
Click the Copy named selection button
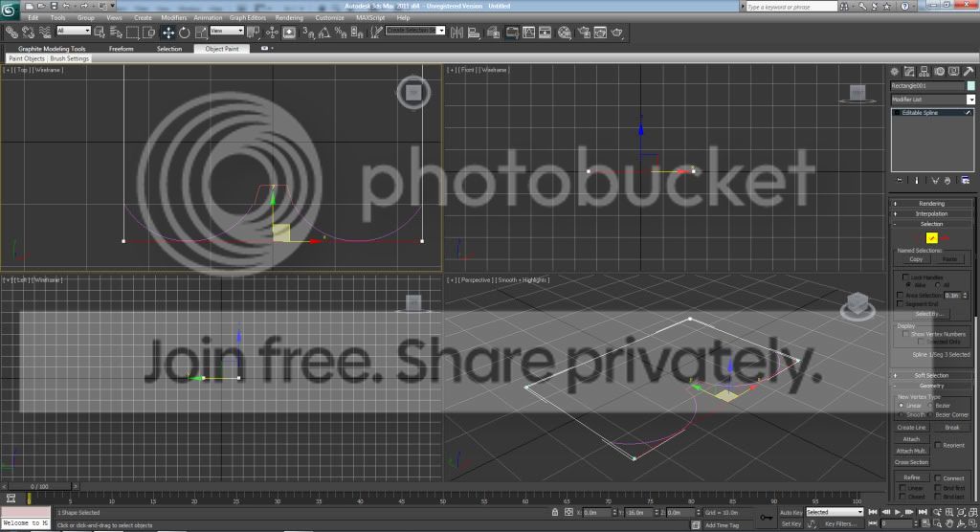point(916,258)
